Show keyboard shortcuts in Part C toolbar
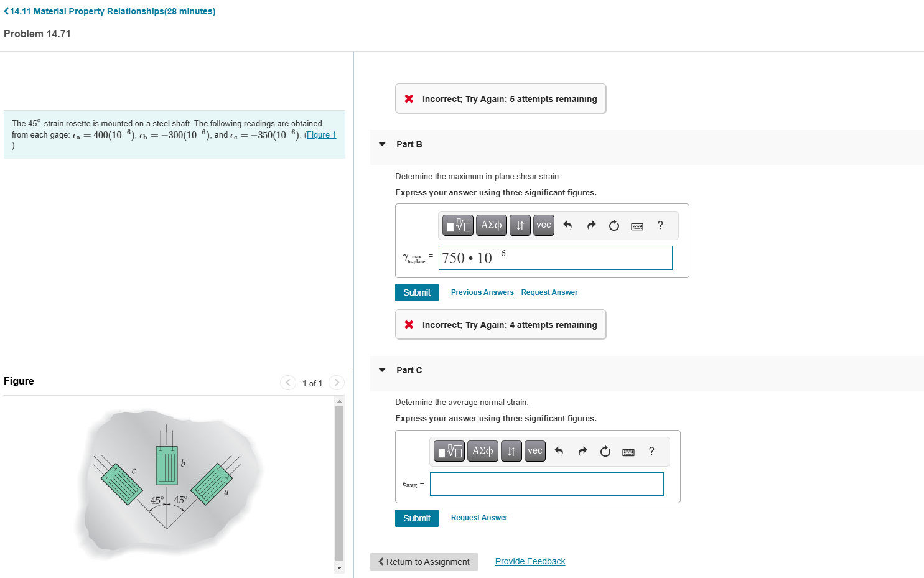Viewport: 924px width, 578px height. [628, 452]
